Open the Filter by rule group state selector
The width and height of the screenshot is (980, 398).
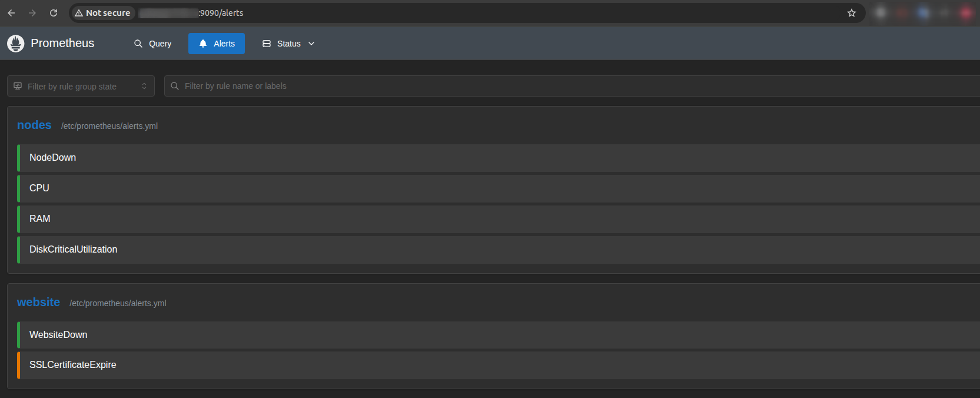(81, 86)
